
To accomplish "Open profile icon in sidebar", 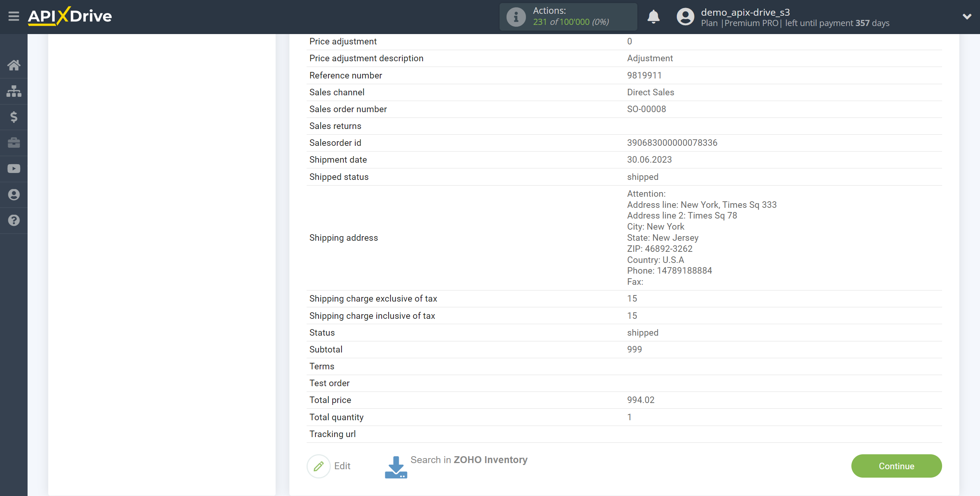I will [x=14, y=194].
